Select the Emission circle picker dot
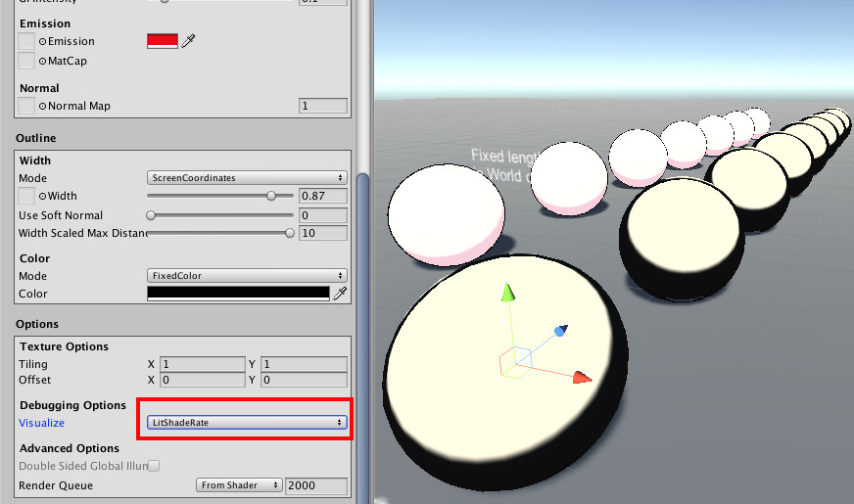This screenshot has height=504, width=854. 42,41
